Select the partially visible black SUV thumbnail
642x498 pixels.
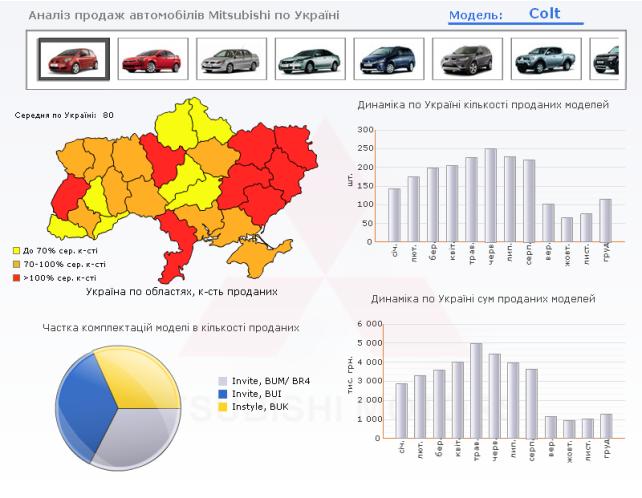pyautogui.click(x=604, y=59)
